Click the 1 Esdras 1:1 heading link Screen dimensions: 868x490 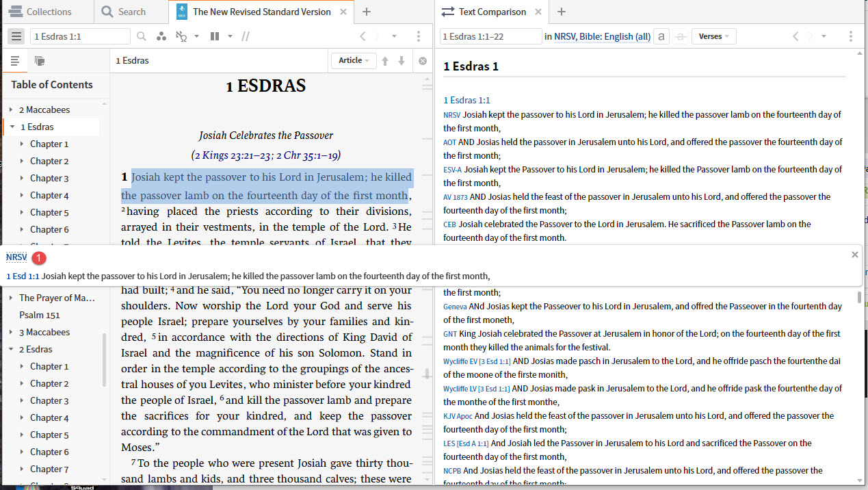click(x=466, y=100)
